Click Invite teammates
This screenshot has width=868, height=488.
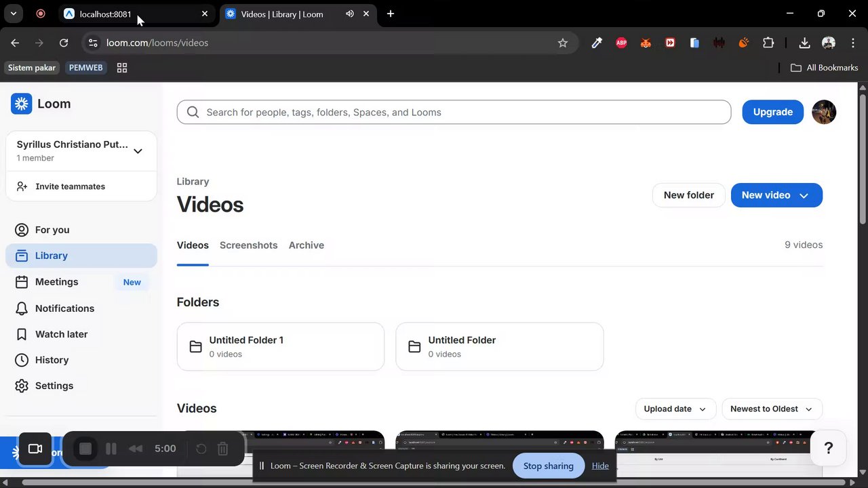(x=81, y=186)
